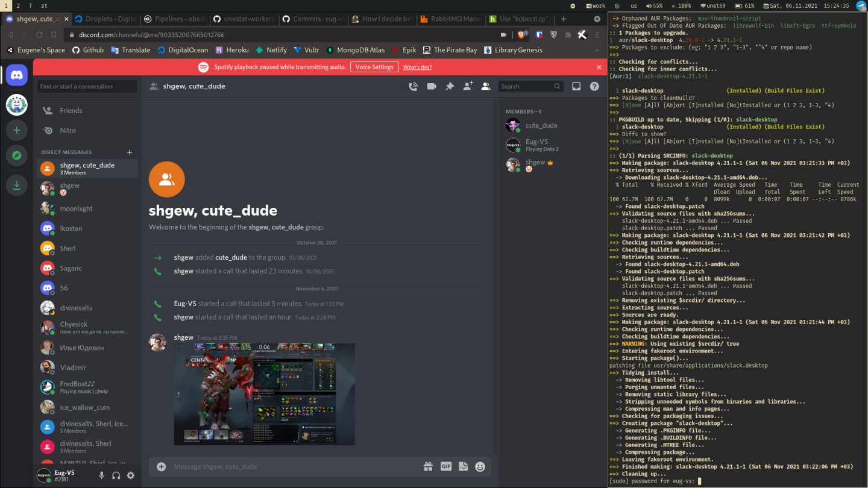Open Firefox's tab overflow dropdown

(x=597, y=19)
